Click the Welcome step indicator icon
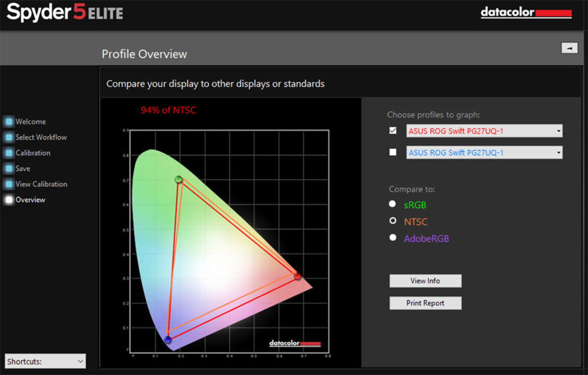Screen dimensions: 588x375 point(9,121)
